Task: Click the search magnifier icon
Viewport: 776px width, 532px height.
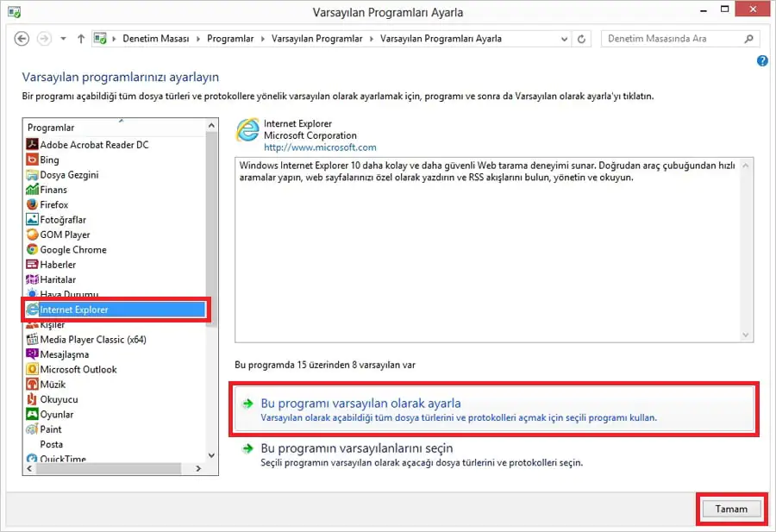Action: coord(748,39)
